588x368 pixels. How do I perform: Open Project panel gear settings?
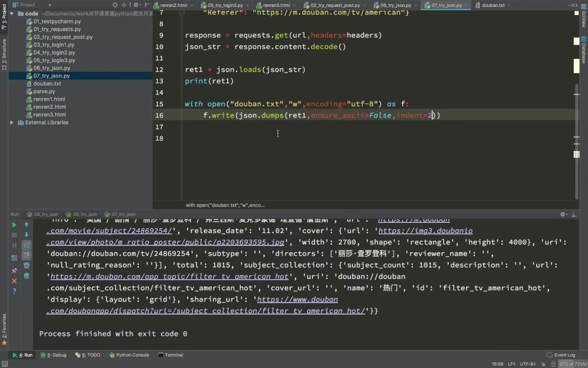(137, 5)
